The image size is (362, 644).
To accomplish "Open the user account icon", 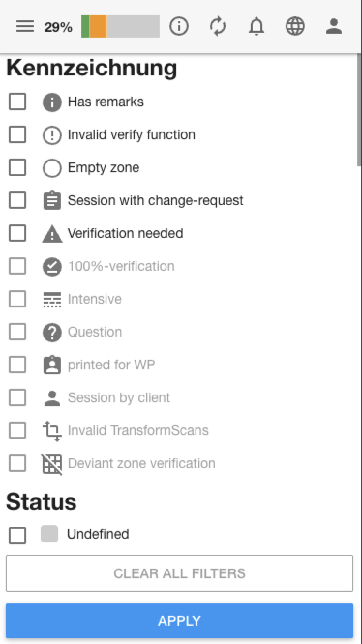I will click(334, 27).
